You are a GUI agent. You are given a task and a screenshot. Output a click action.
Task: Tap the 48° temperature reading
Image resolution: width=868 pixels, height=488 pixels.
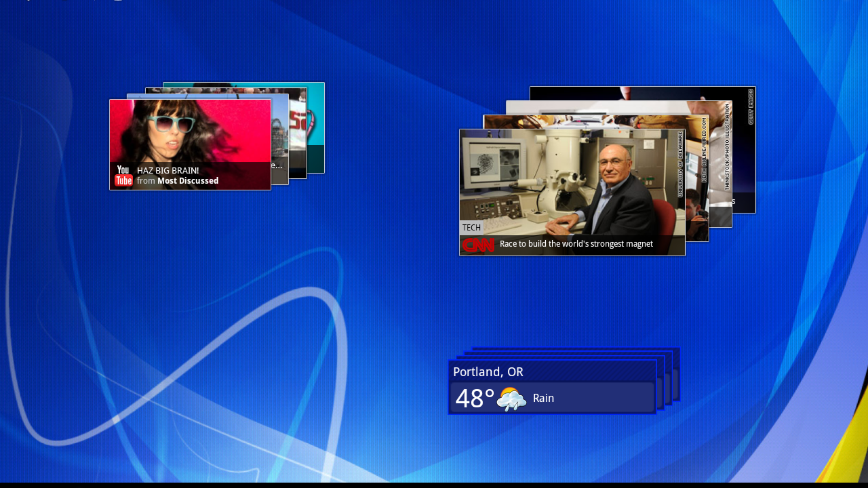click(474, 399)
